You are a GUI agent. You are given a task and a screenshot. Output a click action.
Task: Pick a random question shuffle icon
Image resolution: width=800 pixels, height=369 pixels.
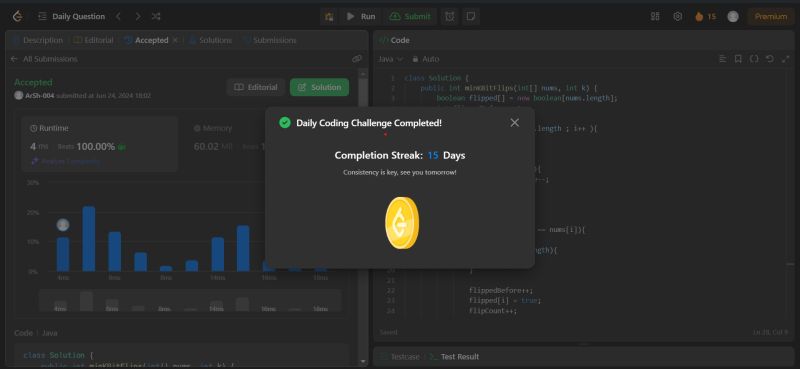pos(156,16)
